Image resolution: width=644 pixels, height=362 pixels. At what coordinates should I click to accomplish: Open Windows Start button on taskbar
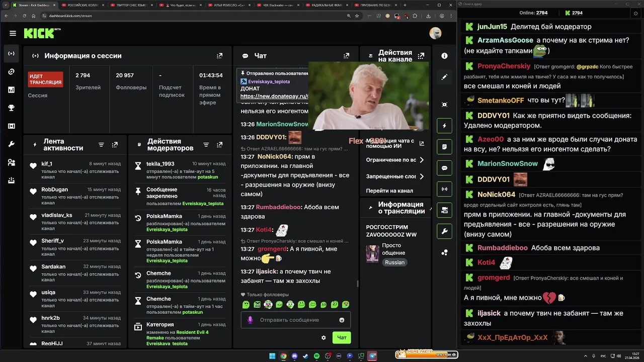point(272,356)
